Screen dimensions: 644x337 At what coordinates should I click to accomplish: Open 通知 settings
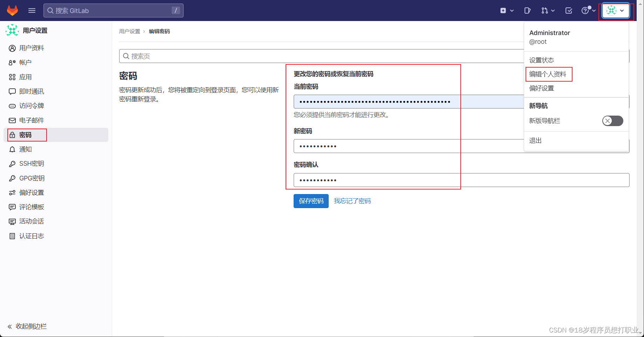(x=56, y=149)
